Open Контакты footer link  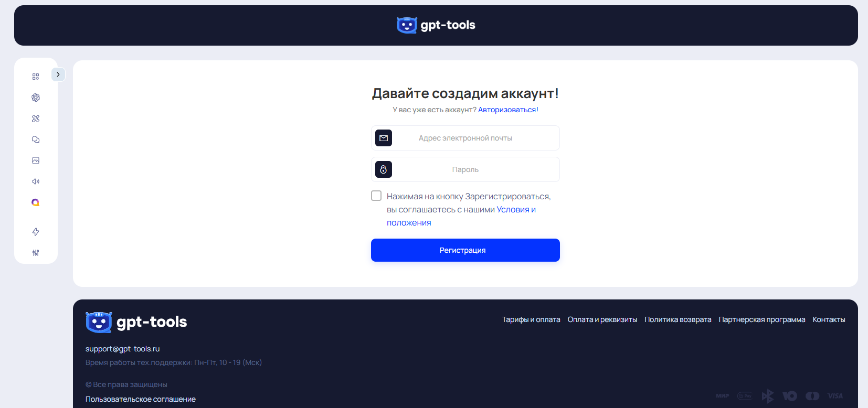point(829,319)
